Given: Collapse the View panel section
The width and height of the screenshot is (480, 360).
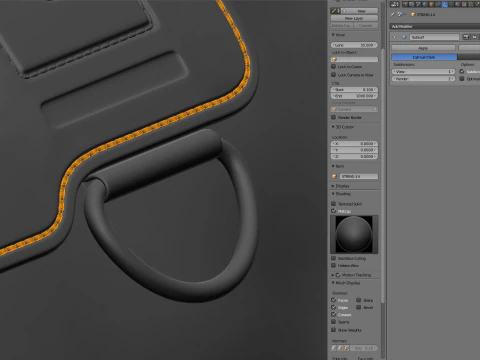Looking at the screenshot, I should (x=333, y=35).
